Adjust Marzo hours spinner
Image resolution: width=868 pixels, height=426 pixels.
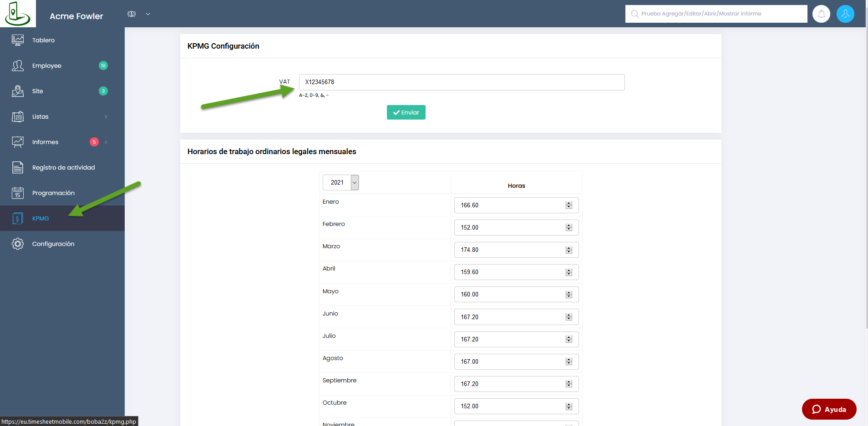(569, 250)
